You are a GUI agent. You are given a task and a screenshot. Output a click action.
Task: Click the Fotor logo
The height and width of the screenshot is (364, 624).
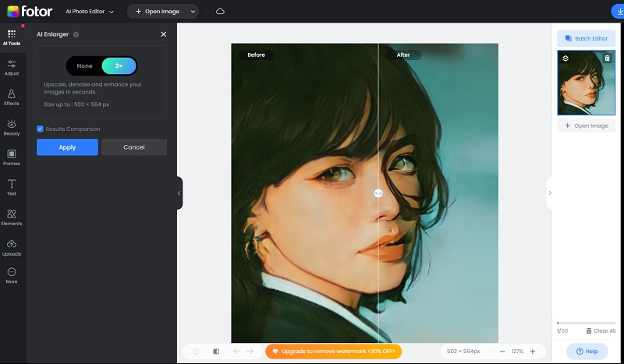tap(30, 11)
